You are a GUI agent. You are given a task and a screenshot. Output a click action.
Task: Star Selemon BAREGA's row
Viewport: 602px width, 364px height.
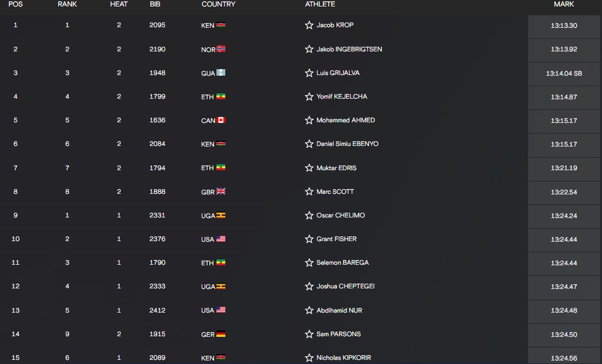pyautogui.click(x=309, y=263)
